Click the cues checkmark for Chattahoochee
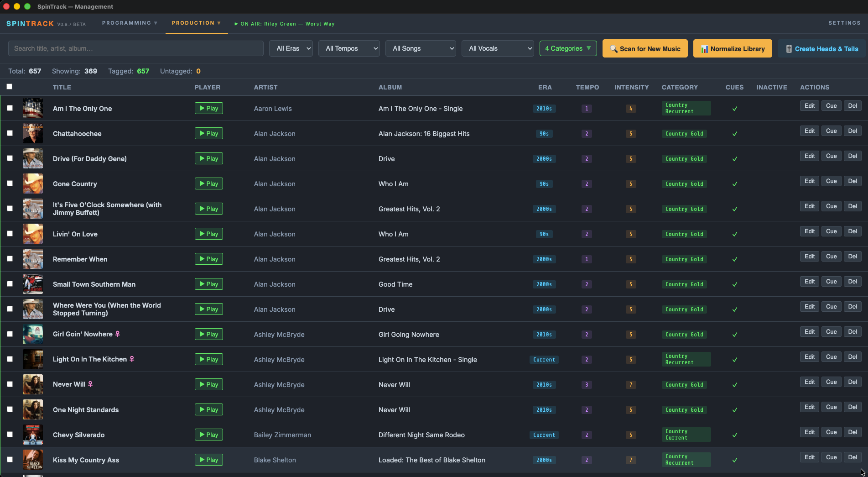The image size is (868, 477). coord(734,134)
